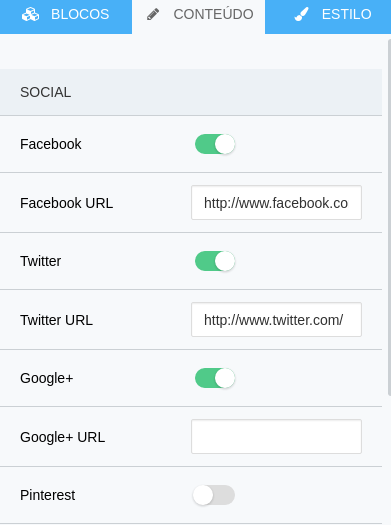Click the Google+ URL label
Screen dimensions: 391x525
coord(63,437)
